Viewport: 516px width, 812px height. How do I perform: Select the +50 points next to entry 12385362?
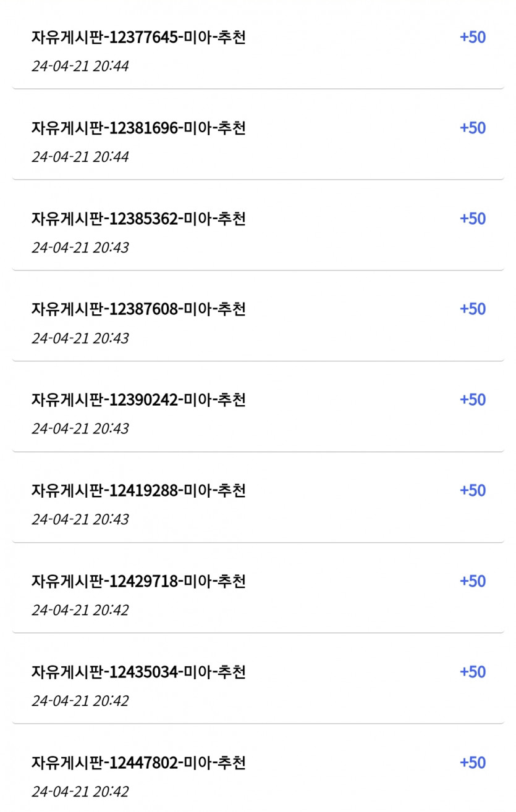[x=473, y=219]
